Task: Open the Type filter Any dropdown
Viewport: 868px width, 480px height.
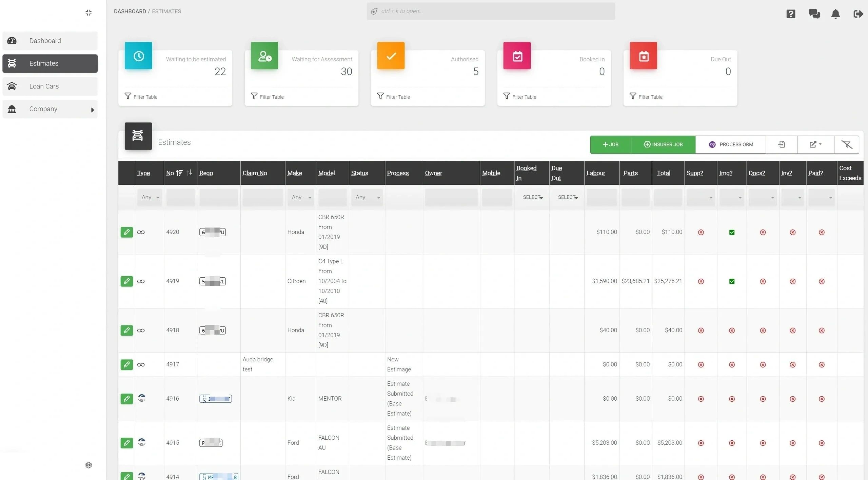Action: pyautogui.click(x=150, y=197)
